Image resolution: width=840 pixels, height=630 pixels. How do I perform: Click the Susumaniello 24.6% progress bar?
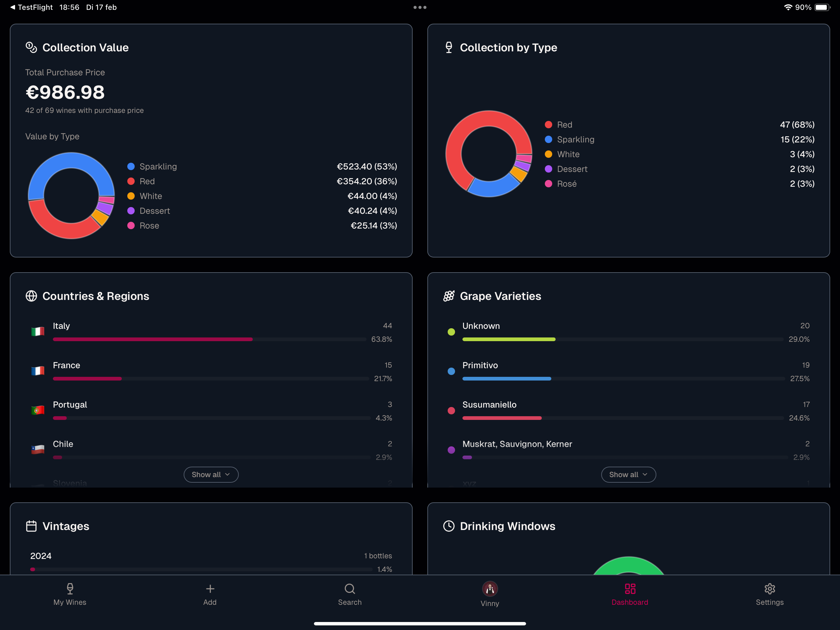pos(623,418)
